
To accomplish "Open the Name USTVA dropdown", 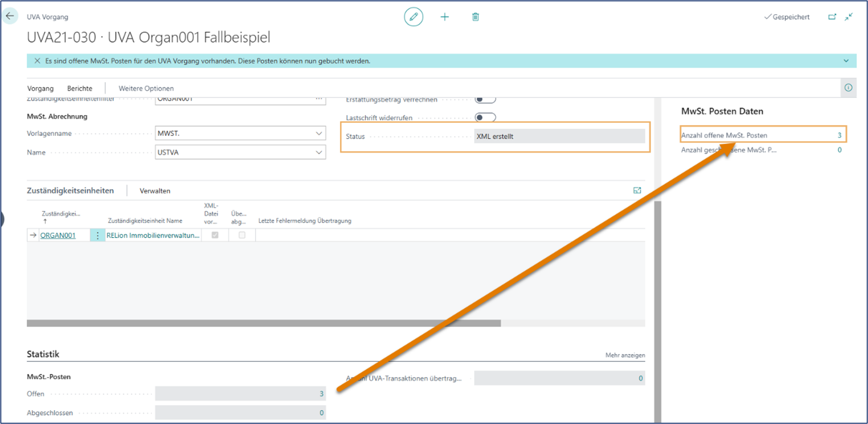I will pos(318,152).
